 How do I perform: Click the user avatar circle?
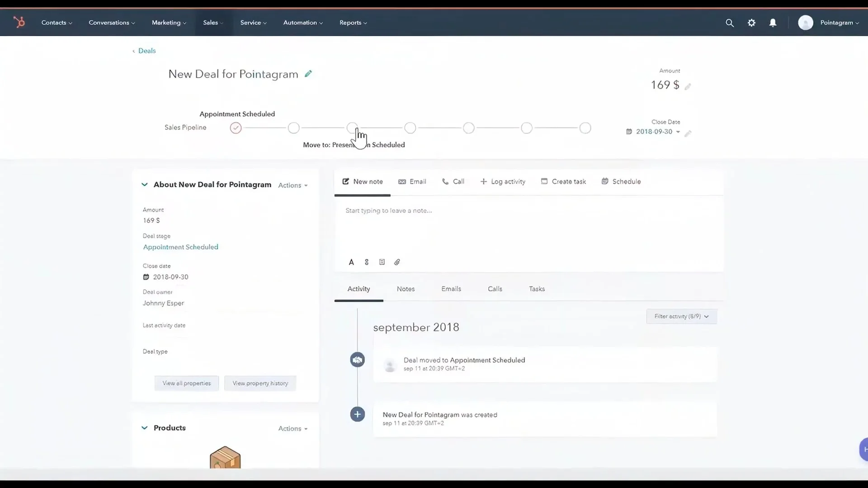click(x=806, y=23)
